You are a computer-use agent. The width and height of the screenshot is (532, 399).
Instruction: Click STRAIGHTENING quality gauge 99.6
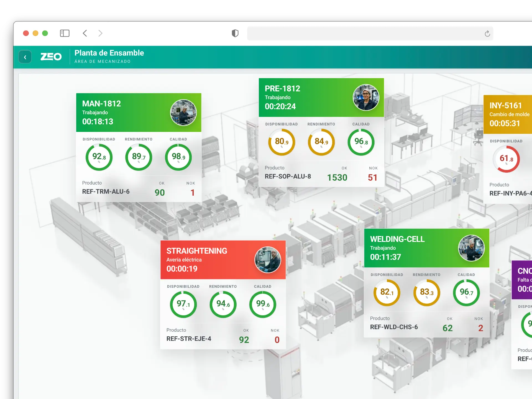[x=263, y=305]
